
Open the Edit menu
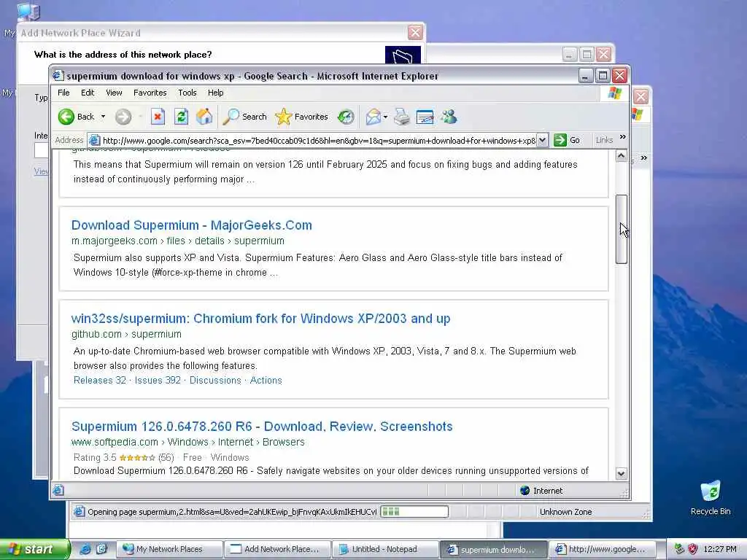(x=88, y=93)
